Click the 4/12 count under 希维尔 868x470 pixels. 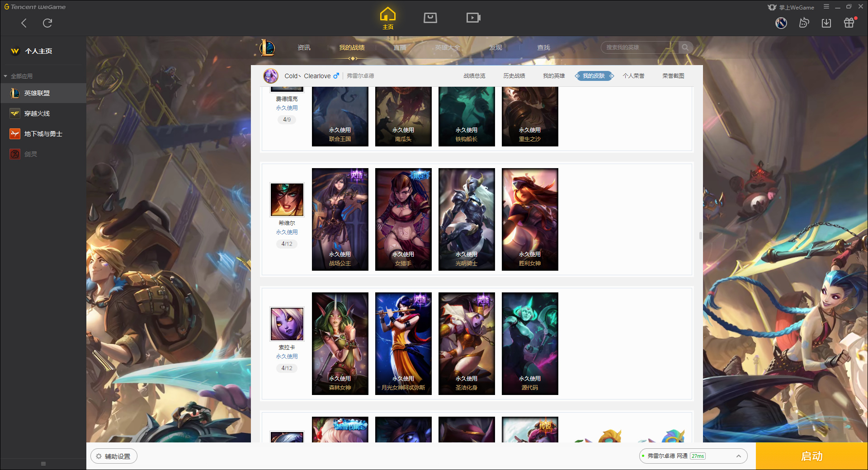click(x=287, y=244)
